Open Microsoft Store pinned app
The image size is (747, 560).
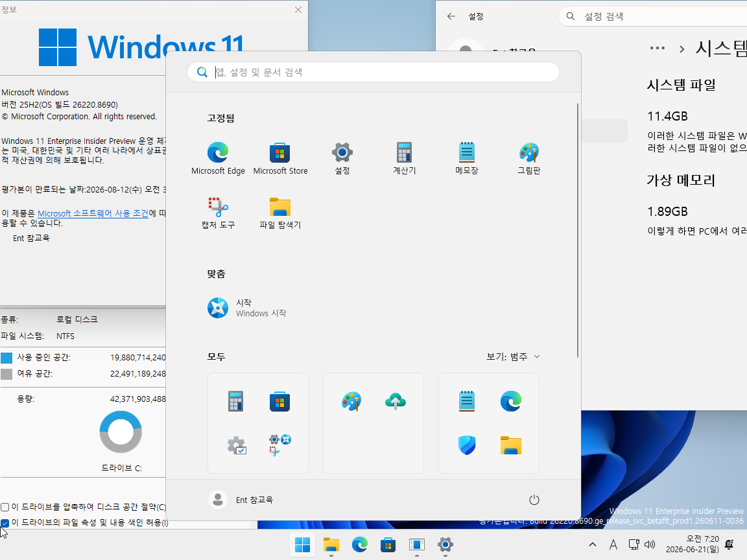280,159
